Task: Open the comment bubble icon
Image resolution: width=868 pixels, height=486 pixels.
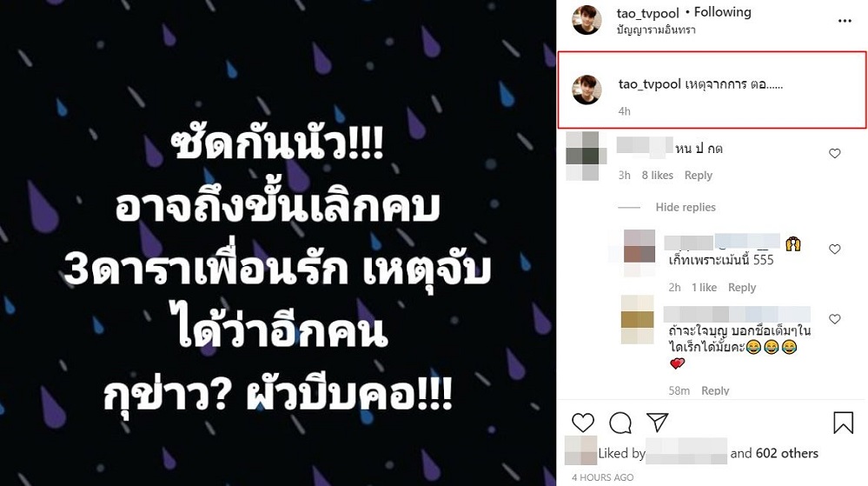Action: coord(620,423)
